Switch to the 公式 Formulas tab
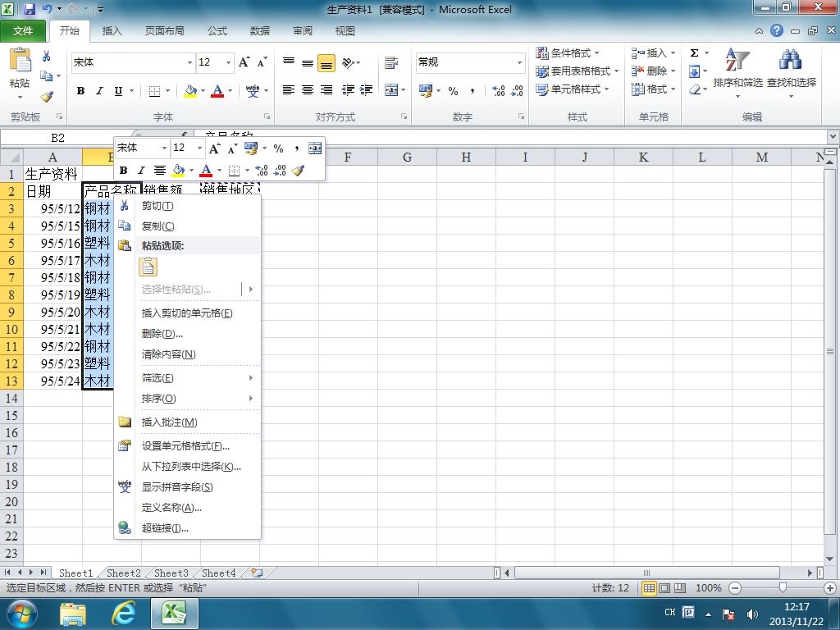The image size is (840, 630). (x=217, y=31)
